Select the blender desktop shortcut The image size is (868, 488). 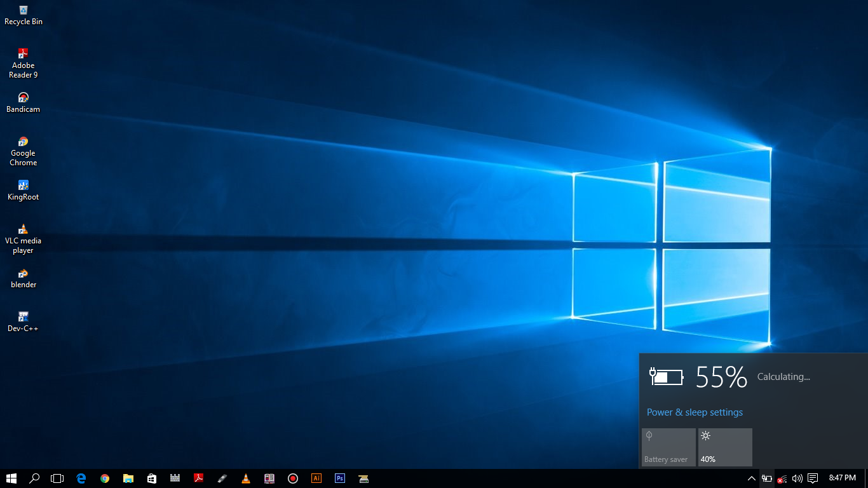(x=24, y=278)
